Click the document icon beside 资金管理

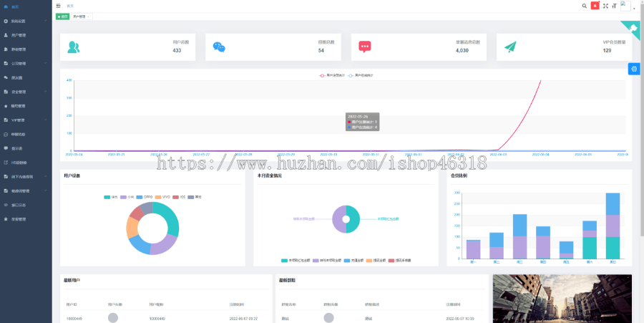[x=6, y=92]
